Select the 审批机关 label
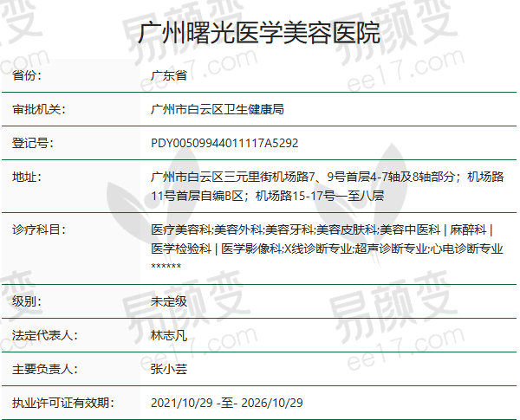This screenshot has width=520, height=420. coord(39,109)
